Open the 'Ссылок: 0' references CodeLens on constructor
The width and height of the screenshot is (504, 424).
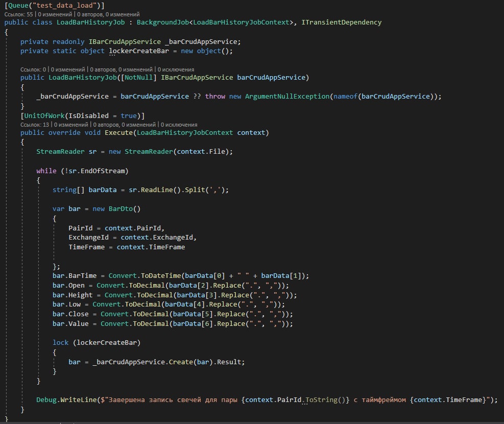point(33,69)
